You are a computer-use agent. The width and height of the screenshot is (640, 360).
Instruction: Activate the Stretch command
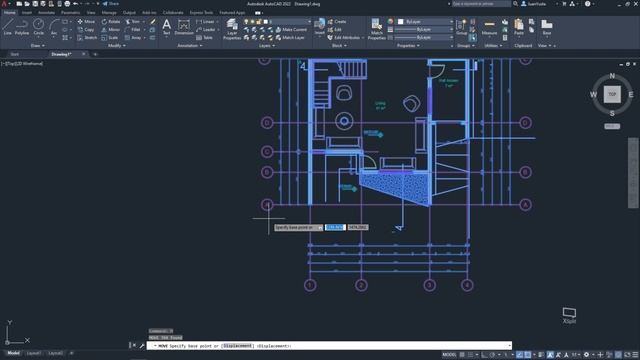pos(87,38)
